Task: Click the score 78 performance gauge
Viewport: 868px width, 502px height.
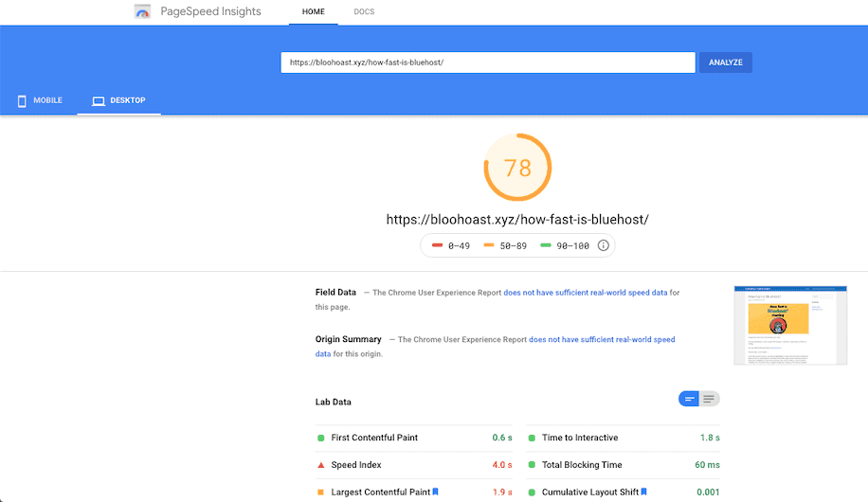Action: tap(517, 168)
